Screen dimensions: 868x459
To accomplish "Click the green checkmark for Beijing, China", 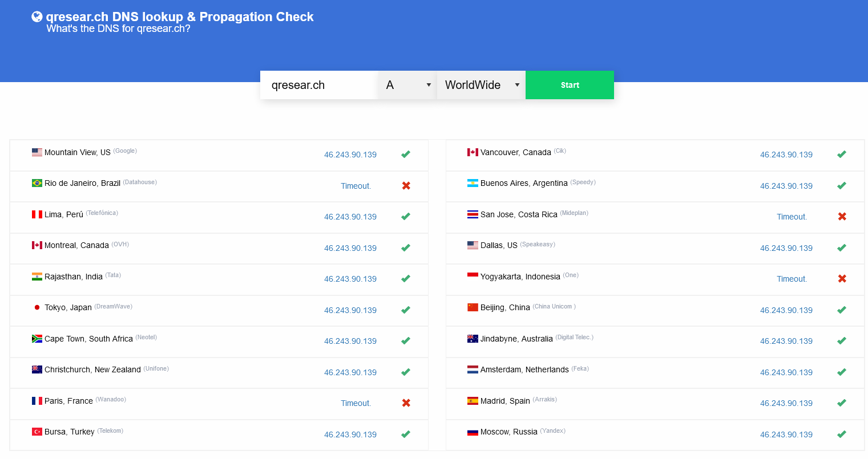I will 842,310.
